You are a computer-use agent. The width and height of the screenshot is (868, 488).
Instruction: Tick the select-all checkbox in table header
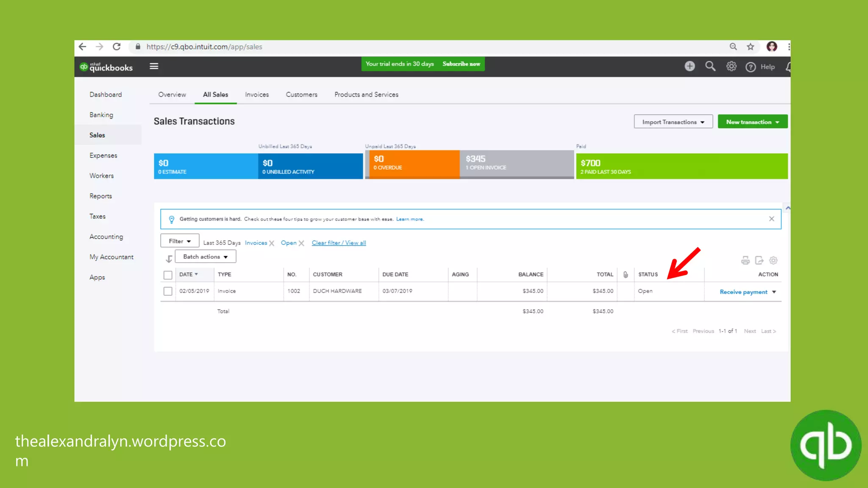(168, 275)
